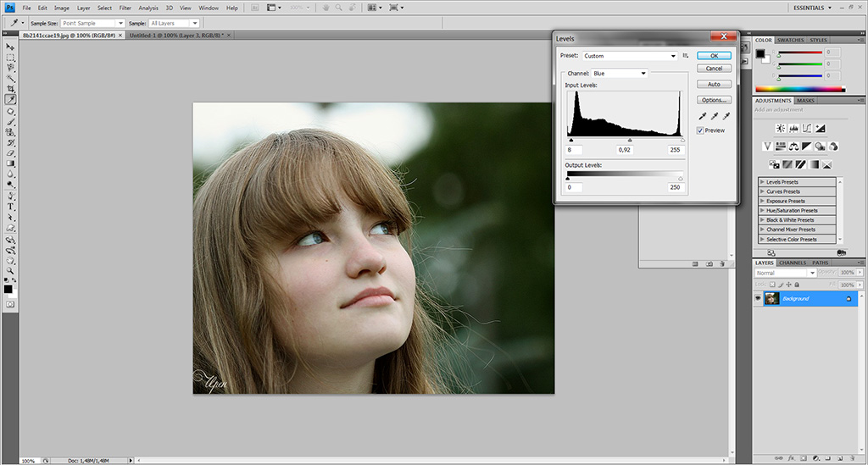Screen dimensions: 868x465
Task: Click the output levels field showing 250
Action: pyautogui.click(x=675, y=187)
